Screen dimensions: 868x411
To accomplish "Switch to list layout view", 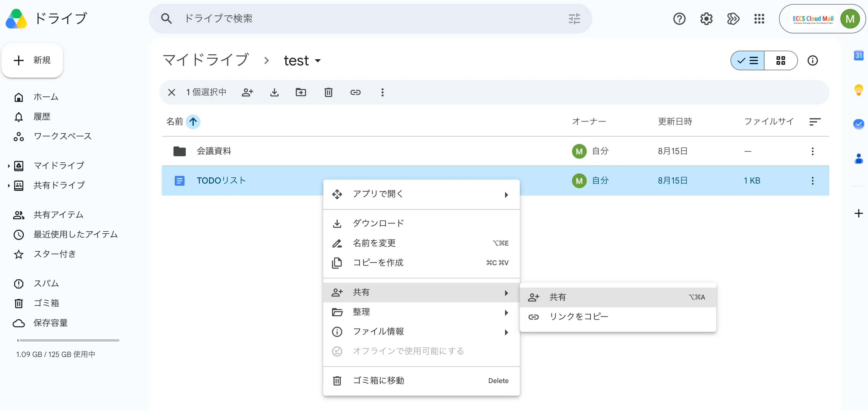I will pyautogui.click(x=747, y=61).
